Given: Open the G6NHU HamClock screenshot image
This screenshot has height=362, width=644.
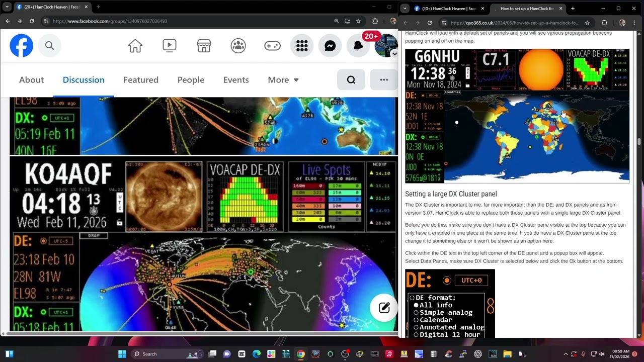Looking at the screenshot, I should [517, 116].
